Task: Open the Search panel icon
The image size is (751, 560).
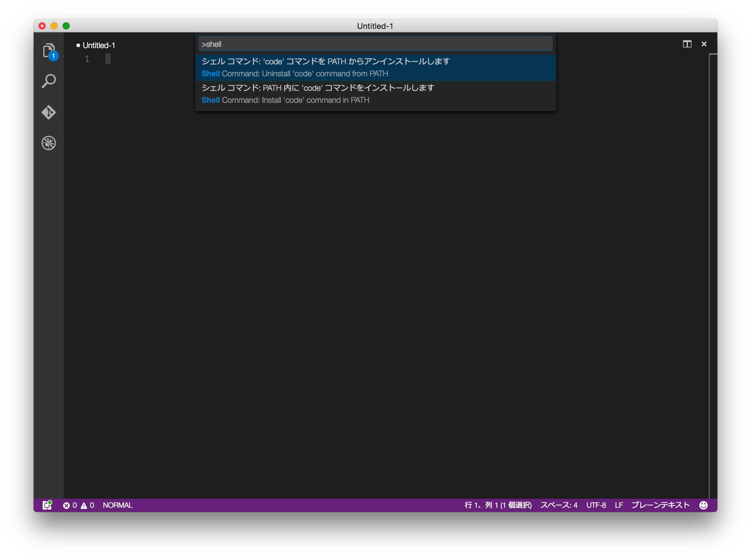Action: 49,81
